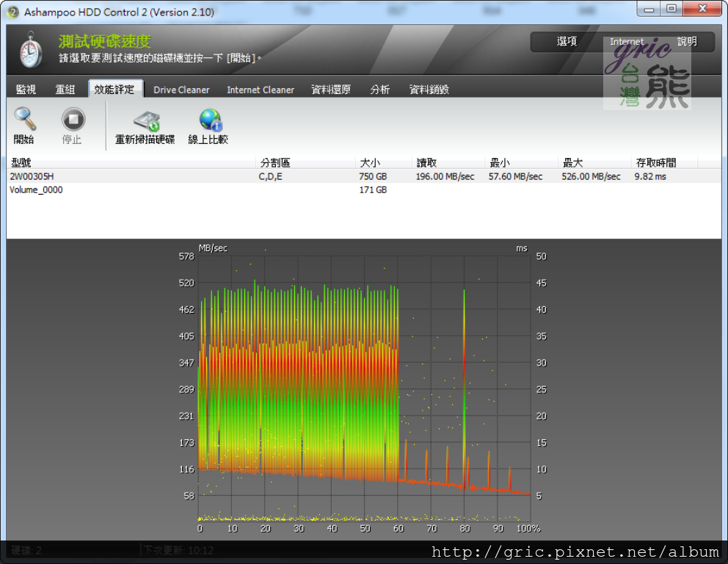This screenshot has width=728, height=564.
Task: Switch to the 重組 tab
Action: [65, 89]
